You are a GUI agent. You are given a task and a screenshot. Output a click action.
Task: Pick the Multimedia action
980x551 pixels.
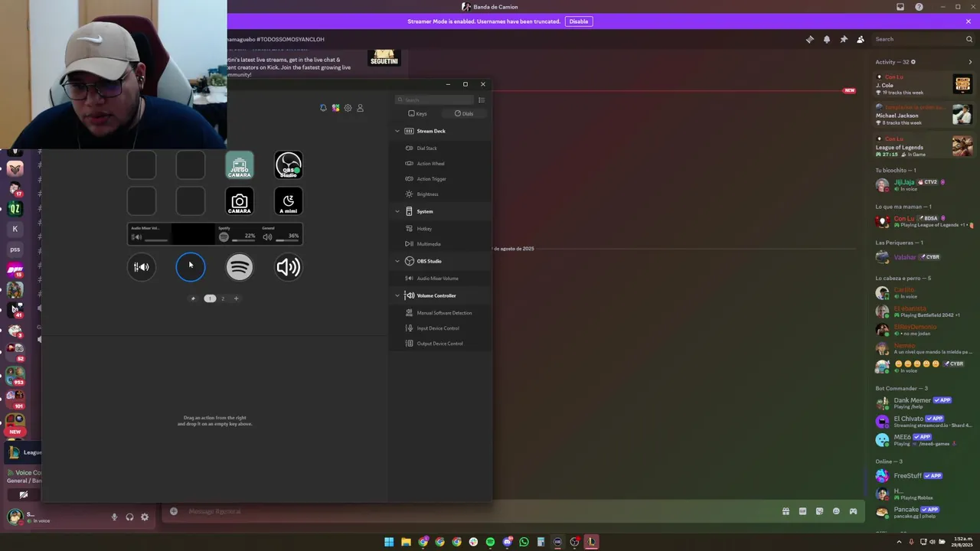440,244
